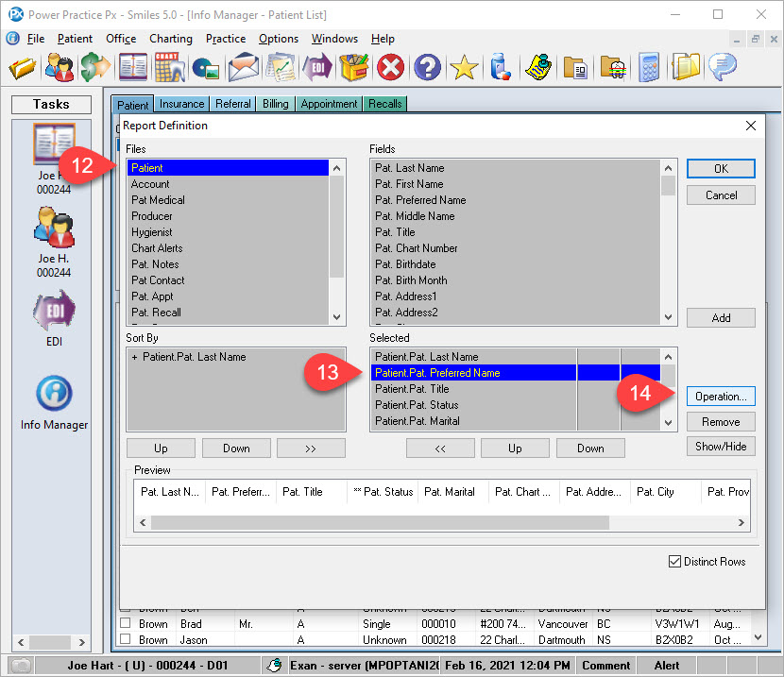Click the camera icon in status bar

[21, 666]
